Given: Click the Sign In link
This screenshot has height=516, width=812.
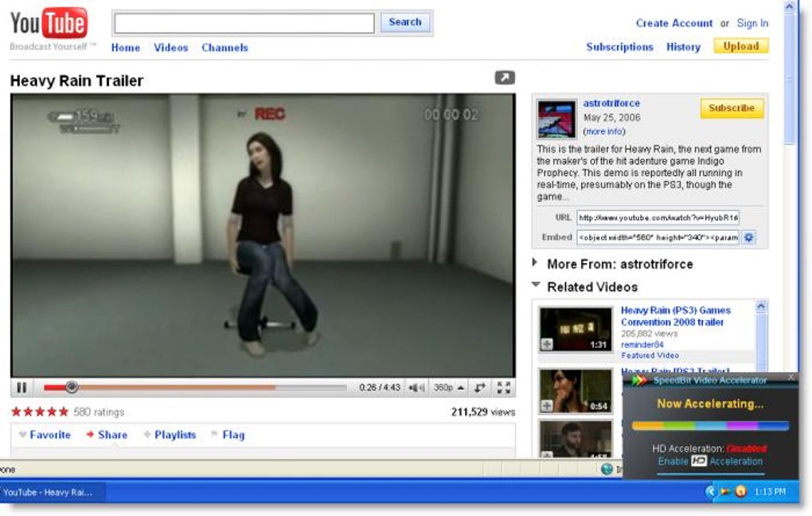Looking at the screenshot, I should coord(752,23).
